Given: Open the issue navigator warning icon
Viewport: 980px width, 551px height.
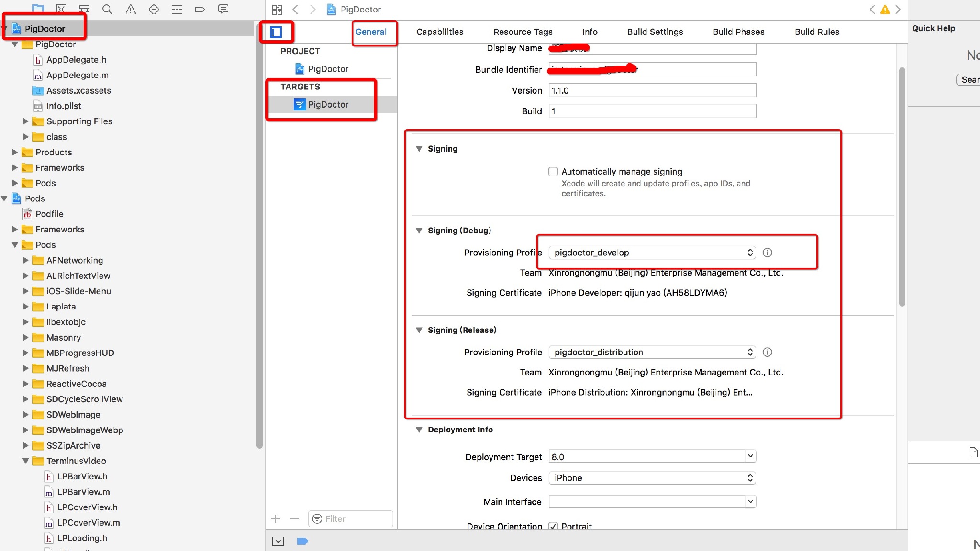Looking at the screenshot, I should 131,9.
